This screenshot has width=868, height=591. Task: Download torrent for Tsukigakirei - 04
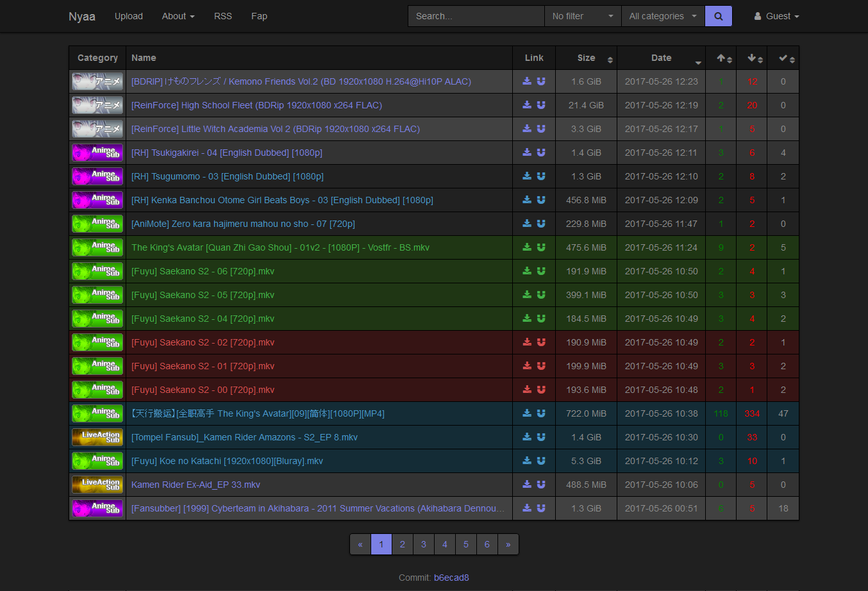tap(527, 153)
